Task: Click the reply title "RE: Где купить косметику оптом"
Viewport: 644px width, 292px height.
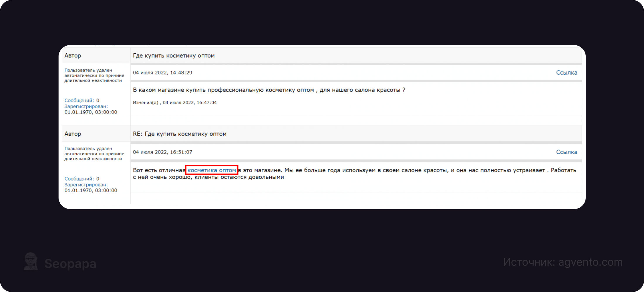Action: click(x=179, y=134)
